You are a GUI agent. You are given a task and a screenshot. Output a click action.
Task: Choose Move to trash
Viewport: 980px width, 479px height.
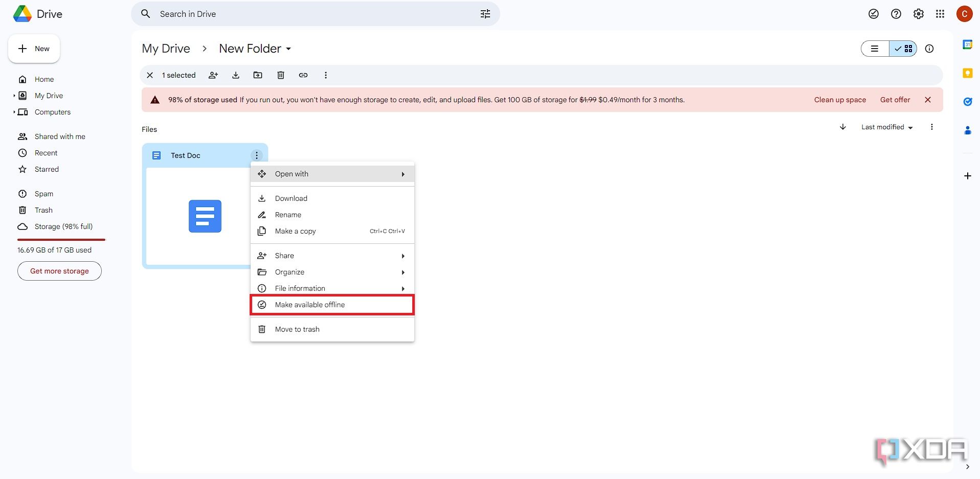point(332,329)
